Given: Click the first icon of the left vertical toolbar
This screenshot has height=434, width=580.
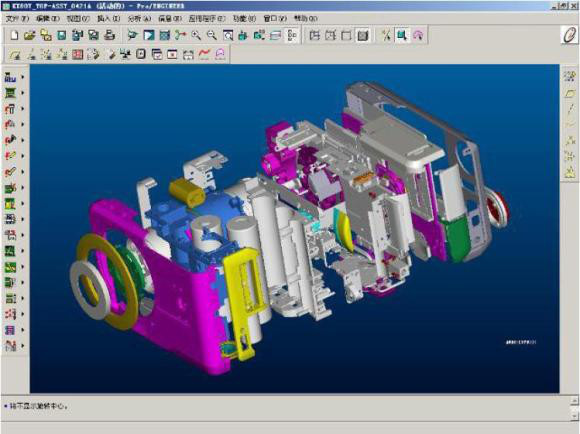Looking at the screenshot, I should (10, 77).
